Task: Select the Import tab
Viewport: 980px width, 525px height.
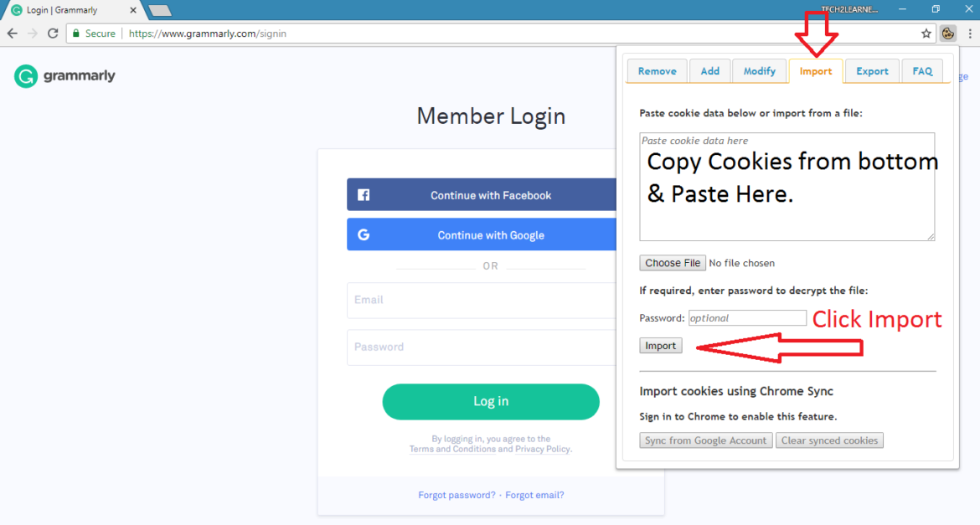Action: (816, 71)
